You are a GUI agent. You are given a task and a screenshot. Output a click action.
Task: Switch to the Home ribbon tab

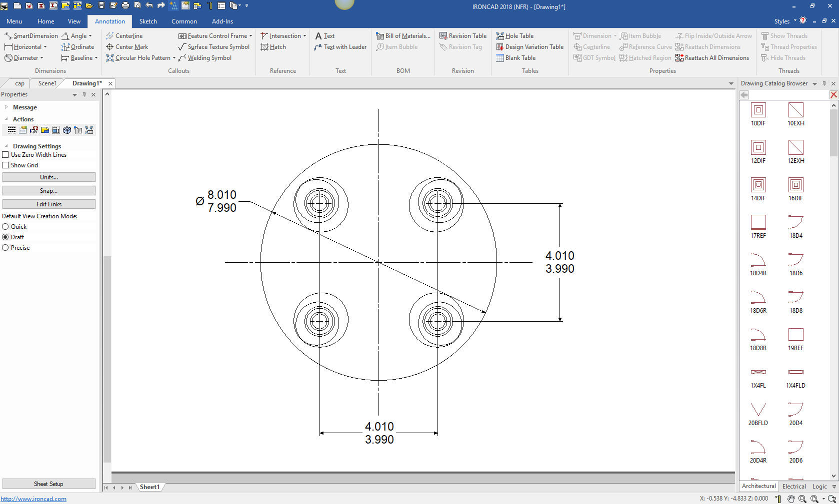45,21
